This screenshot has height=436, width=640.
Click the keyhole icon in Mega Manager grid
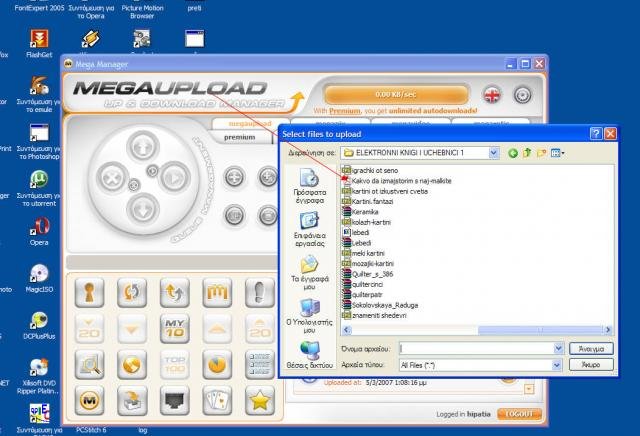point(90,292)
